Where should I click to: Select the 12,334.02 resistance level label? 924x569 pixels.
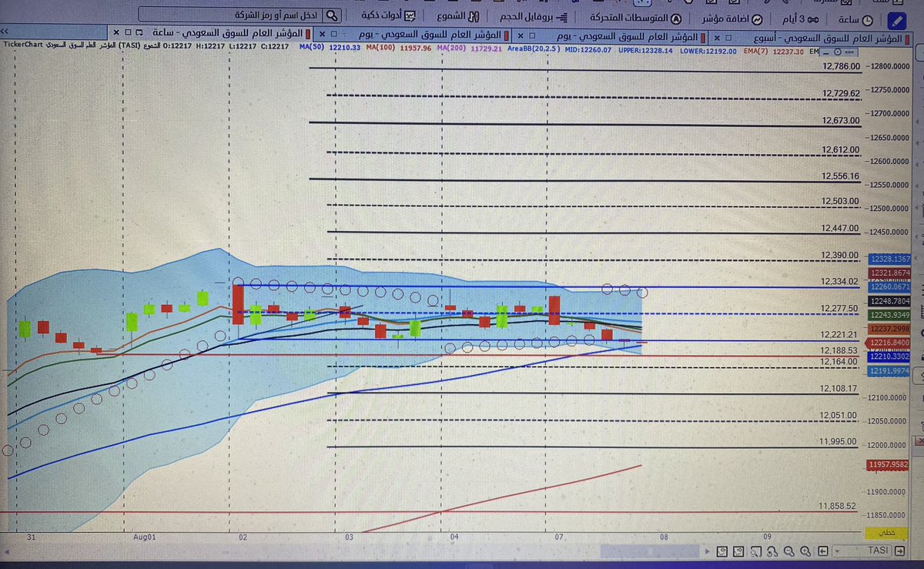click(x=839, y=281)
